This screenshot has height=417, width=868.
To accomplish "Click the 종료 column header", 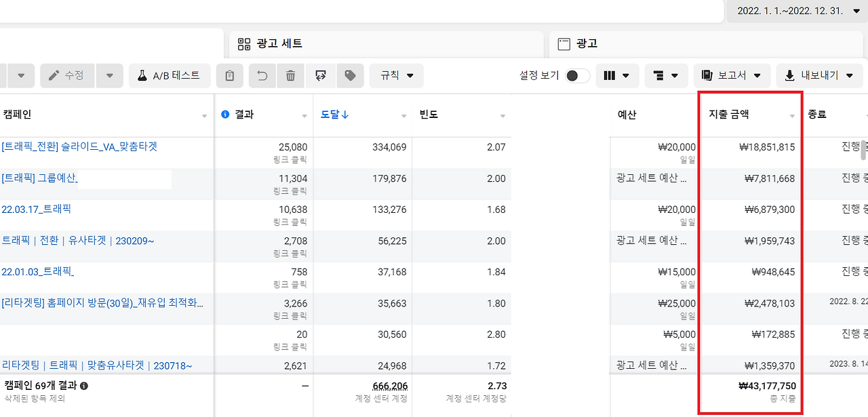I will (817, 115).
